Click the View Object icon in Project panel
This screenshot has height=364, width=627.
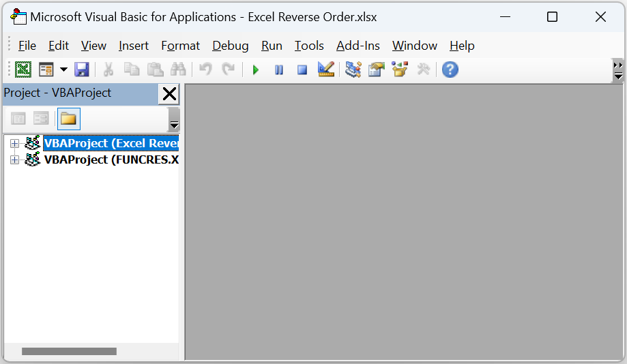point(41,119)
